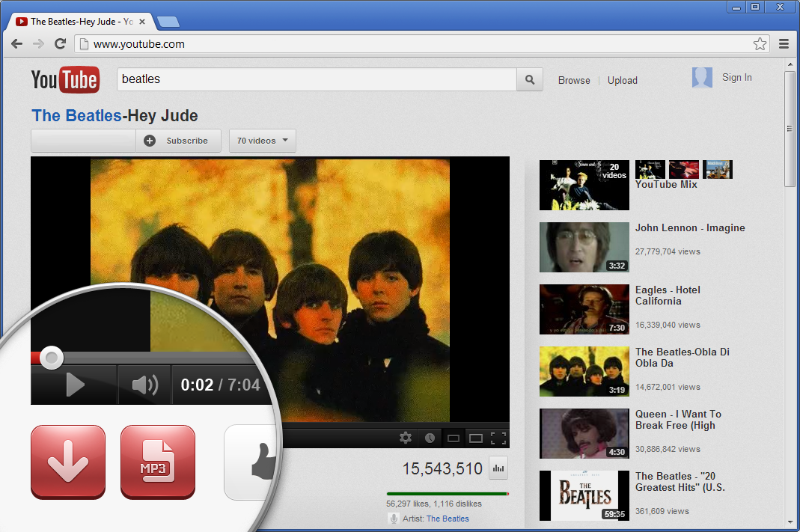
Task: Click the 56,297 likes, 1,116 dislikes text
Action: pos(433,504)
